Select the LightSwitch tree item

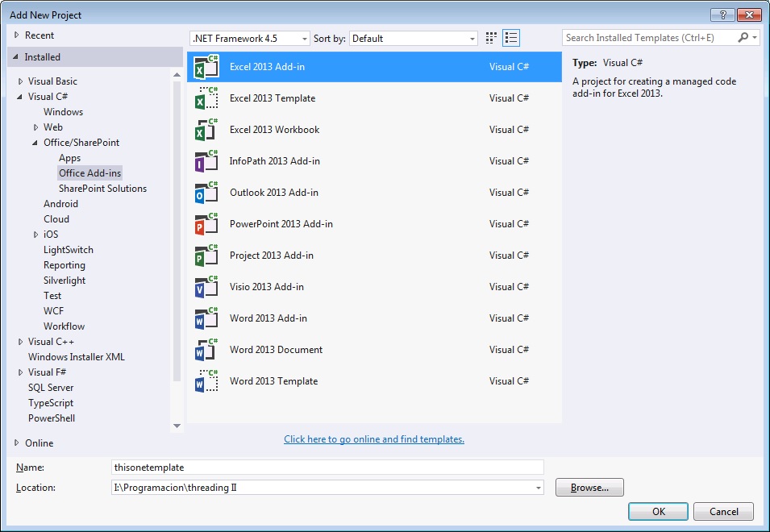(69, 250)
